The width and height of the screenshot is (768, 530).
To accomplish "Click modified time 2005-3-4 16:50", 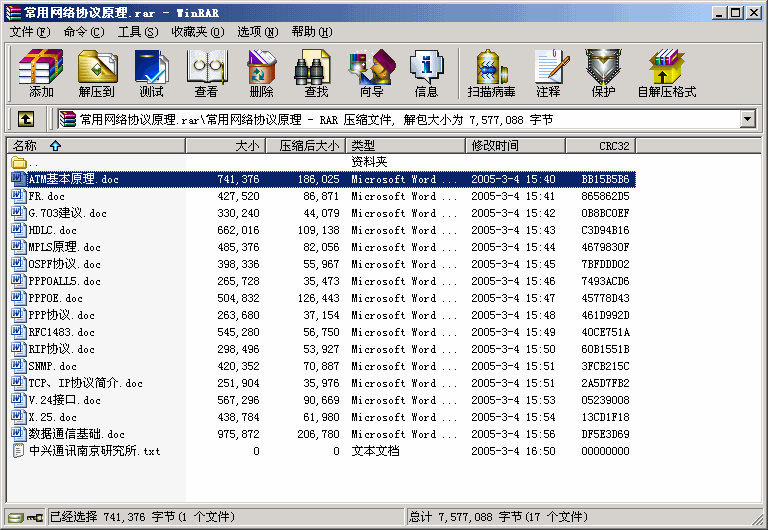I will 513,451.
